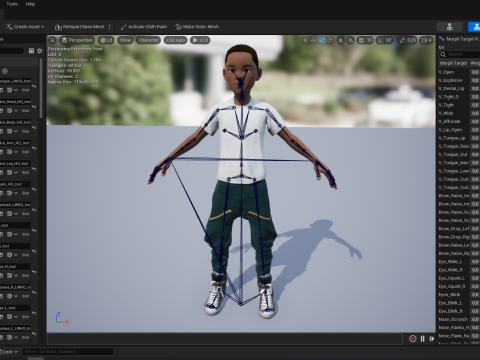Click the Morph Target Preview tab
Screen dimensions: 480x360
pyautogui.click(x=460, y=39)
